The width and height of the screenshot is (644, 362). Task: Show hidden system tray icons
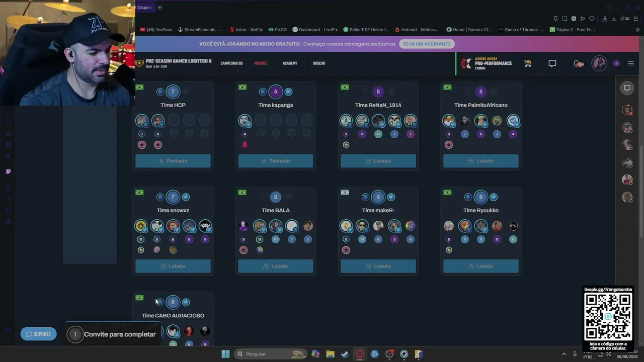564,354
